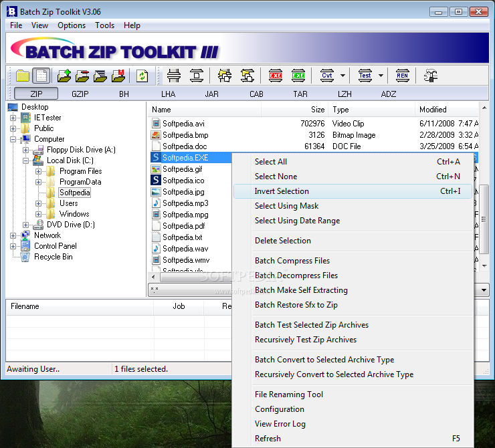
Task: Expand the Program Files folder node
Action: click(38, 171)
